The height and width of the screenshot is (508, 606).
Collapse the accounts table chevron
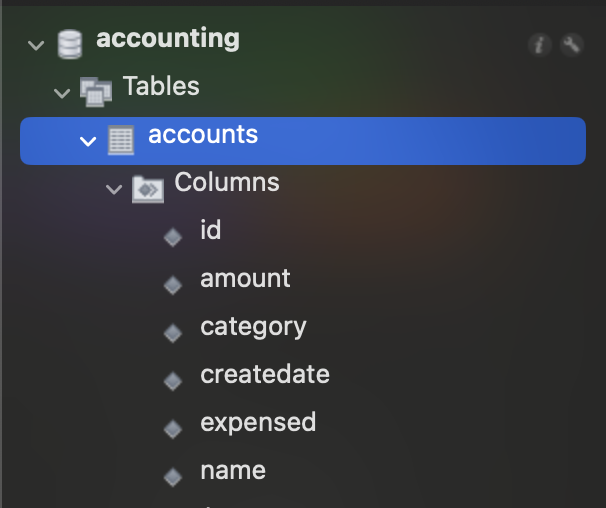(87, 141)
